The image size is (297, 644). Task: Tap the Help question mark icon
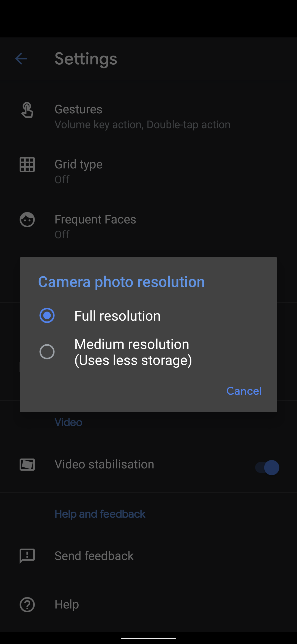click(27, 605)
